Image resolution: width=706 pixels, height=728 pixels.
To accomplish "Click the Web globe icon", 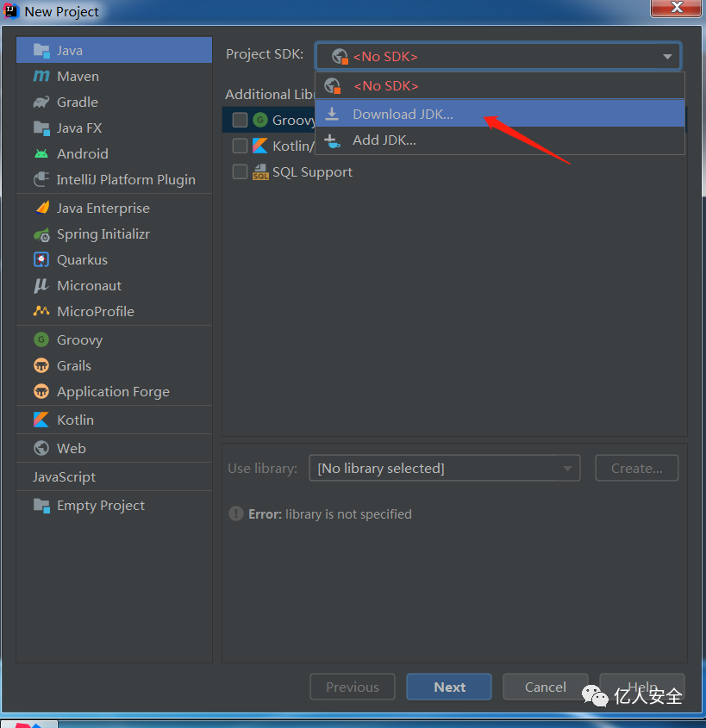I will pos(41,449).
